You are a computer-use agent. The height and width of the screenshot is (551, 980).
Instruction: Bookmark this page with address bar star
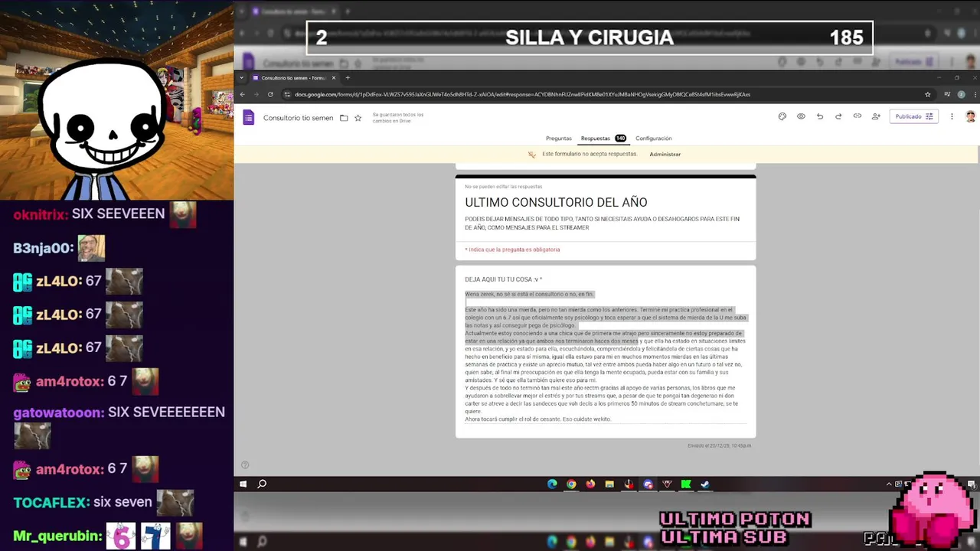click(927, 94)
